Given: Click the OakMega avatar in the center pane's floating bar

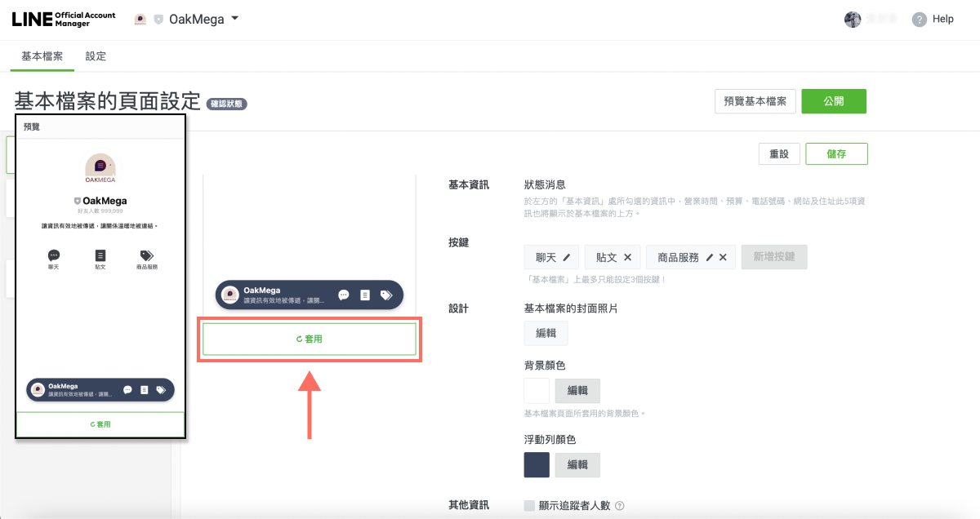Looking at the screenshot, I should click(x=230, y=295).
